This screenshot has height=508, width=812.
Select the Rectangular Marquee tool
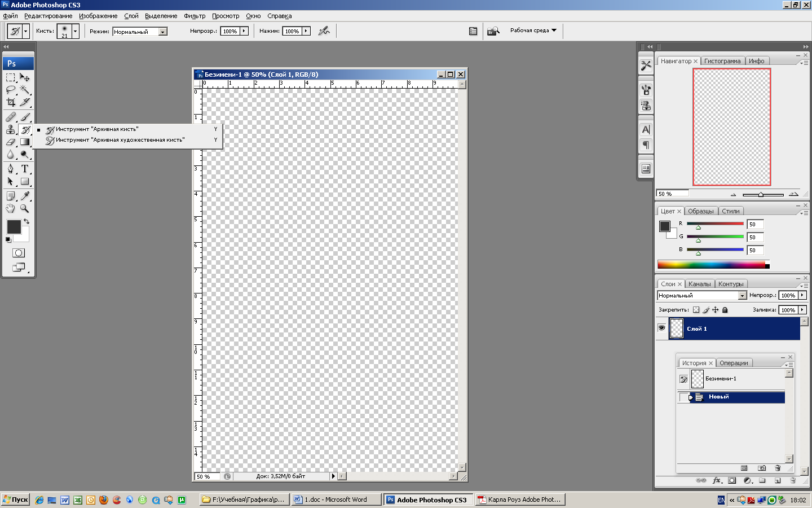click(x=11, y=77)
